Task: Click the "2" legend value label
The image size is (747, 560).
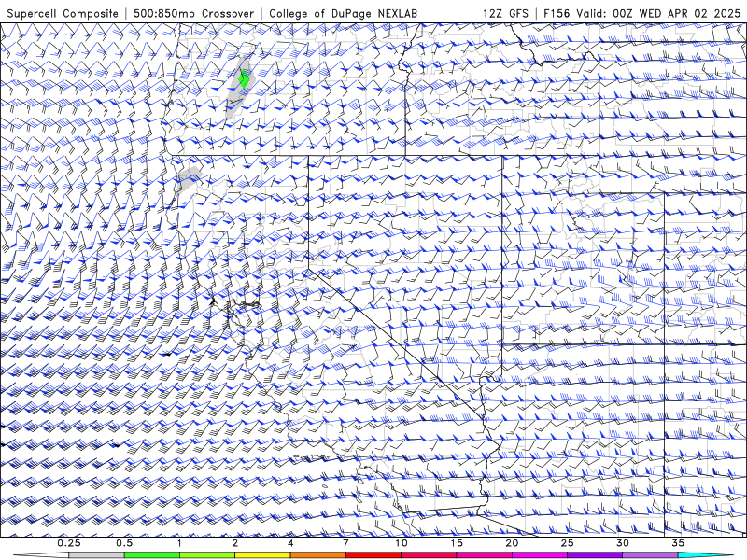Action: (x=235, y=543)
